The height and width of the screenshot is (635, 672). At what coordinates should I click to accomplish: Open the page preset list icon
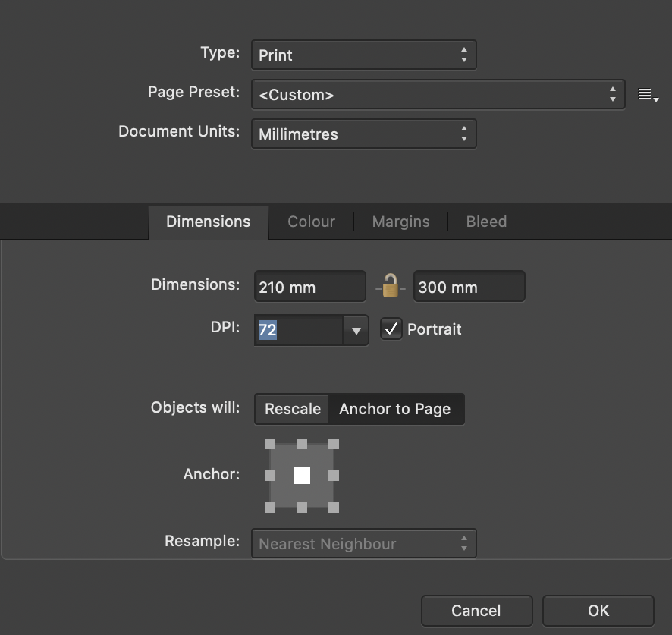coord(646,94)
